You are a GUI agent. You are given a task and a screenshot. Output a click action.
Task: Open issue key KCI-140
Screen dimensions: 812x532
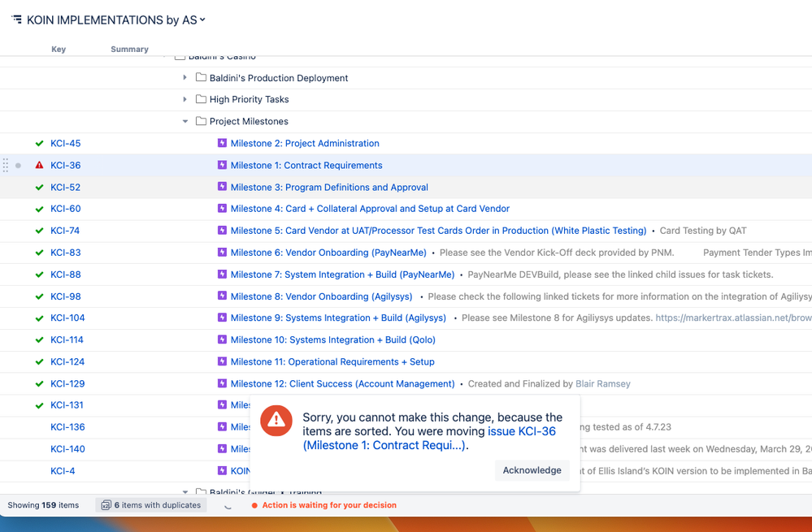tap(67, 449)
